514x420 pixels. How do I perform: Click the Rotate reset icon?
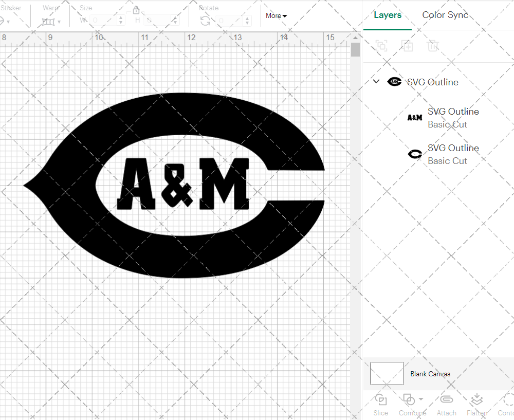coord(205,21)
